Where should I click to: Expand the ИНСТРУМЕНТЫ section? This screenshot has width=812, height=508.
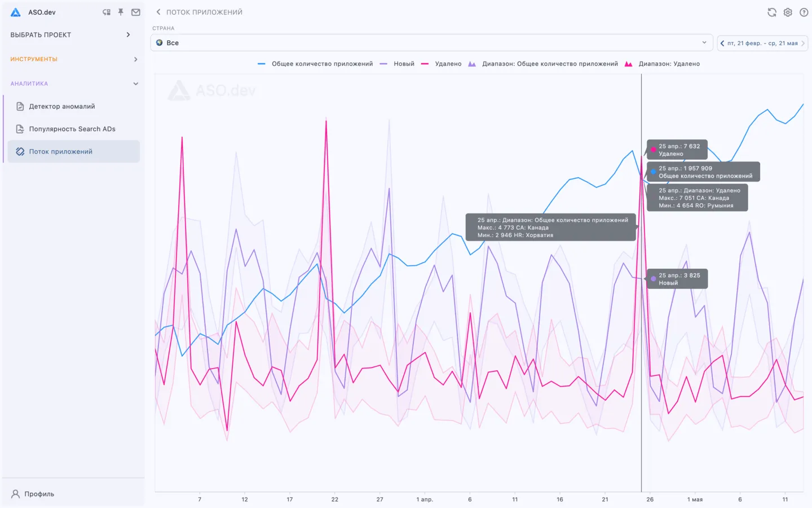pyautogui.click(x=72, y=59)
